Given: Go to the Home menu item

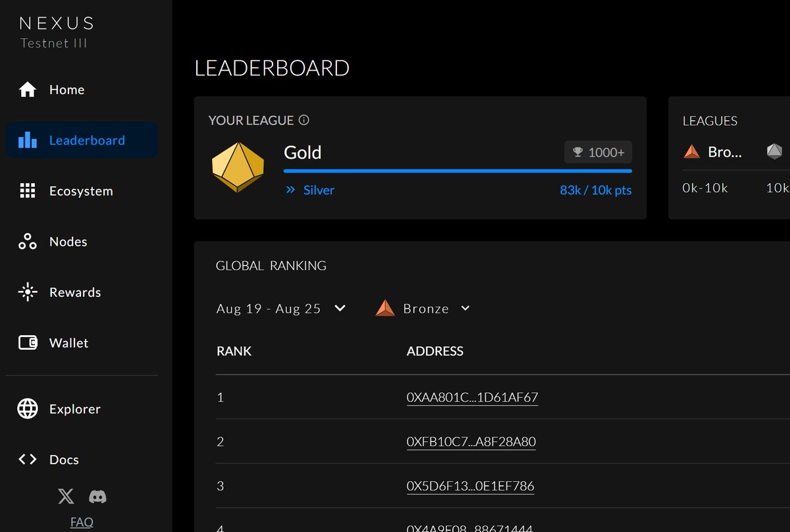Looking at the screenshot, I should pyautogui.click(x=82, y=90).
